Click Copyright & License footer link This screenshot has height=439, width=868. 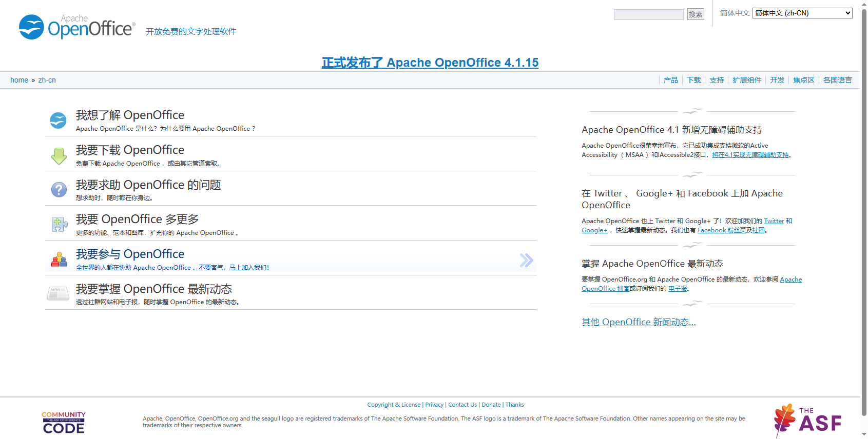click(x=394, y=405)
